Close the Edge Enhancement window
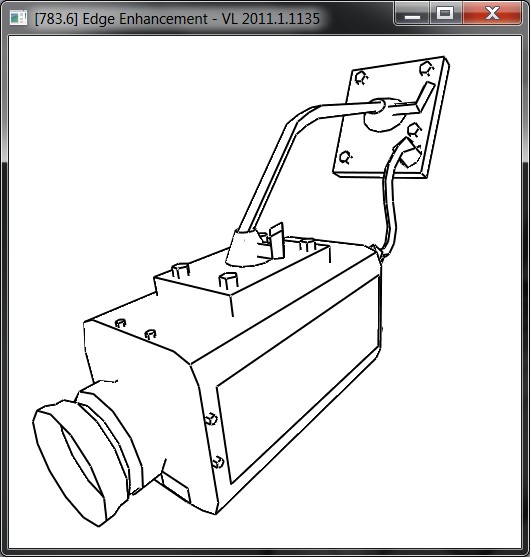Screen dimensions: 530x557 492,14
